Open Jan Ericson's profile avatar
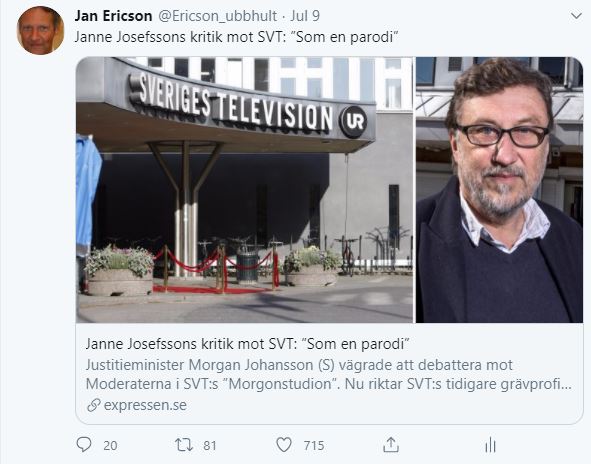The width and height of the screenshot is (591, 464). point(40,31)
